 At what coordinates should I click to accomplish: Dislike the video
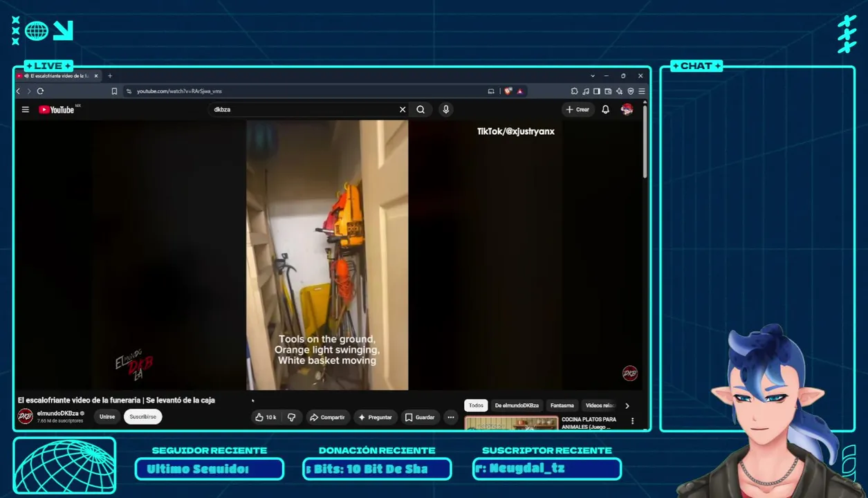click(x=292, y=417)
